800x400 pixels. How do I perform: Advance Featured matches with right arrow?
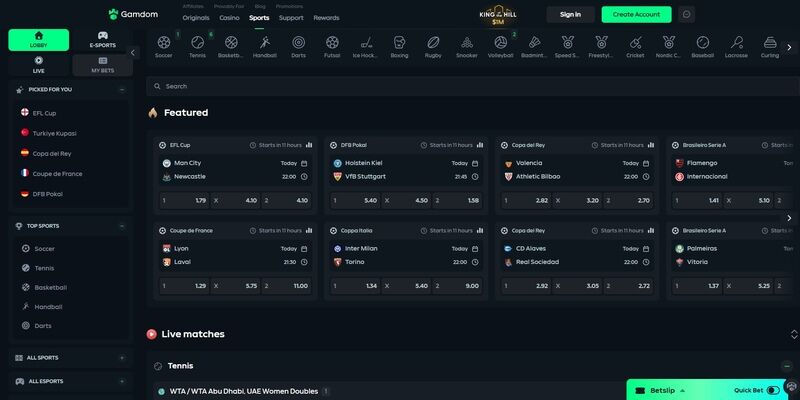point(789,218)
